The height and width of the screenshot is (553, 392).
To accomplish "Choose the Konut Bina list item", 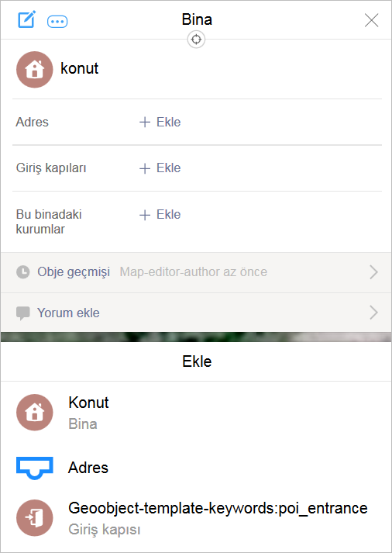I will pyautogui.click(x=196, y=413).
